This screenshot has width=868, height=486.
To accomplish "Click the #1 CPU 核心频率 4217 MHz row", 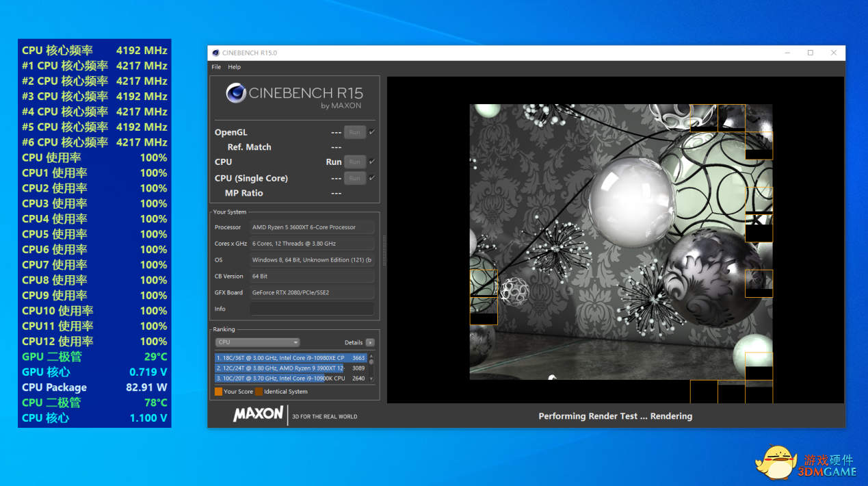I will point(94,66).
